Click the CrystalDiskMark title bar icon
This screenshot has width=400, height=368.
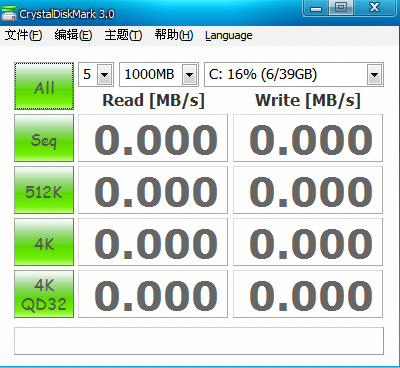tap(8, 13)
